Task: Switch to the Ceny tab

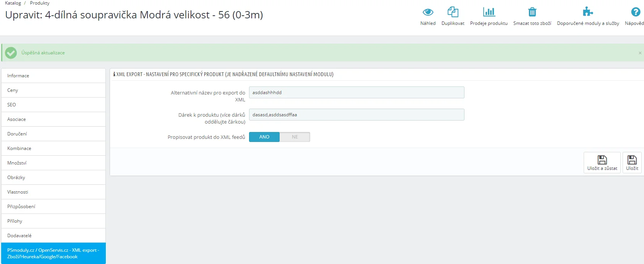Action: (x=53, y=90)
